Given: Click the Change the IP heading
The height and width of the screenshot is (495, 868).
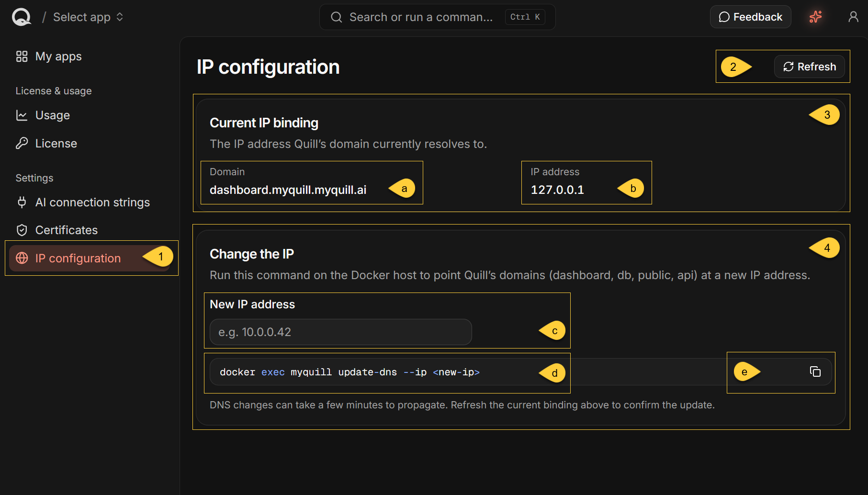Looking at the screenshot, I should [252, 254].
